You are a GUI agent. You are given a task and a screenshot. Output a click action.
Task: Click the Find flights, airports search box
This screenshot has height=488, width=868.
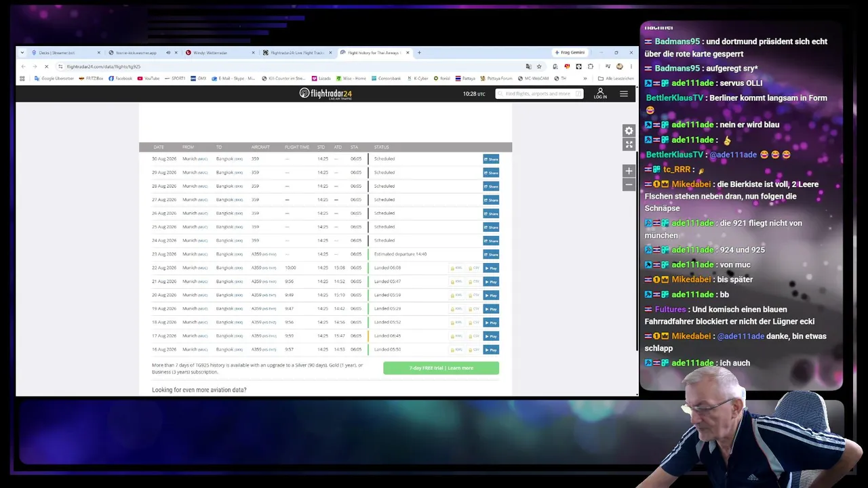[539, 94]
